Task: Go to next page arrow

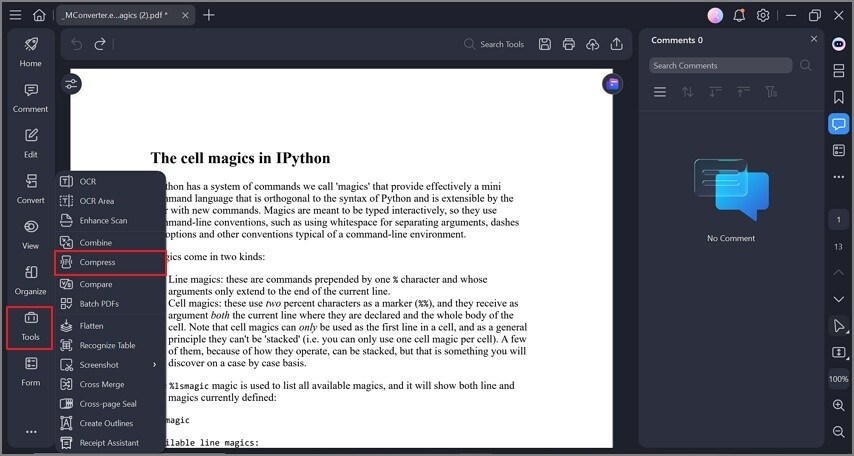Action: click(x=839, y=299)
